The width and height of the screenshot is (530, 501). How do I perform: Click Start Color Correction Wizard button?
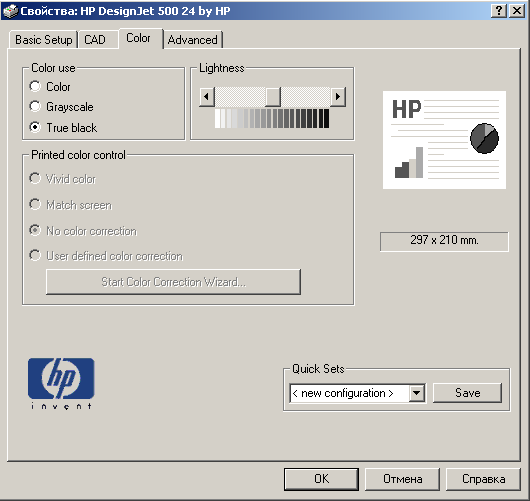pyautogui.click(x=173, y=282)
